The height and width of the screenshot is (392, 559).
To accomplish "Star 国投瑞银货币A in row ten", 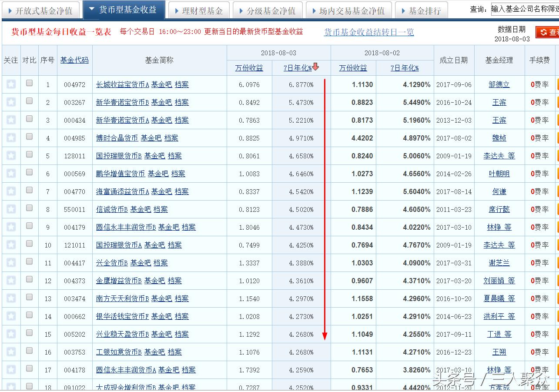I will pos(11,245).
